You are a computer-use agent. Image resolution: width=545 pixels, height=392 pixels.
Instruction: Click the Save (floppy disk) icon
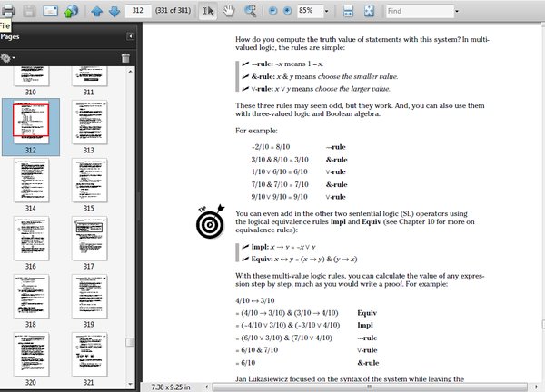pos(29,11)
